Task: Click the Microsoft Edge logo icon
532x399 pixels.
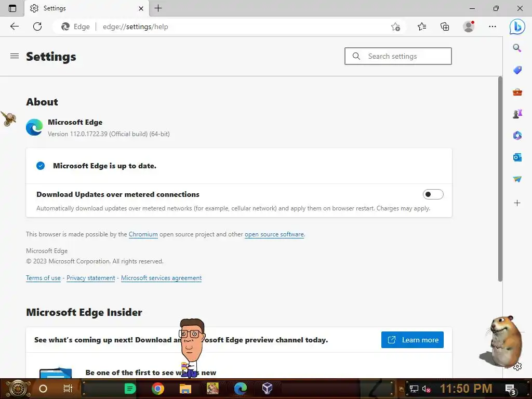Action: (34, 127)
